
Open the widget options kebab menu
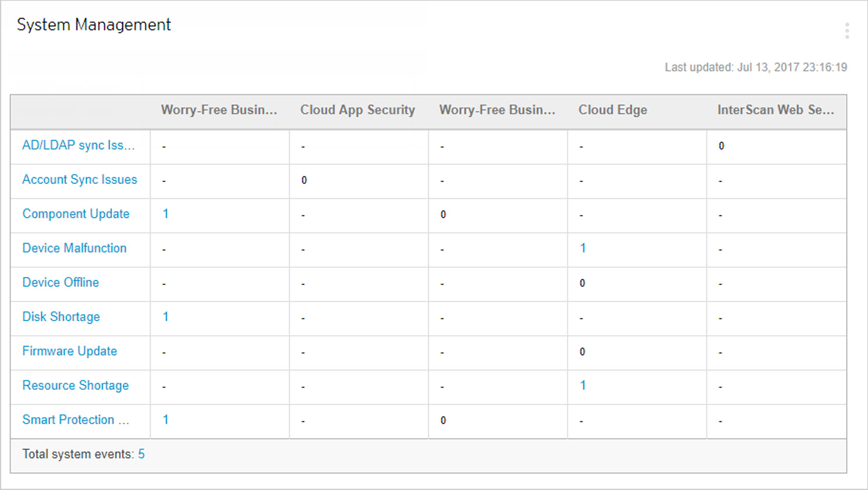pos(847,31)
